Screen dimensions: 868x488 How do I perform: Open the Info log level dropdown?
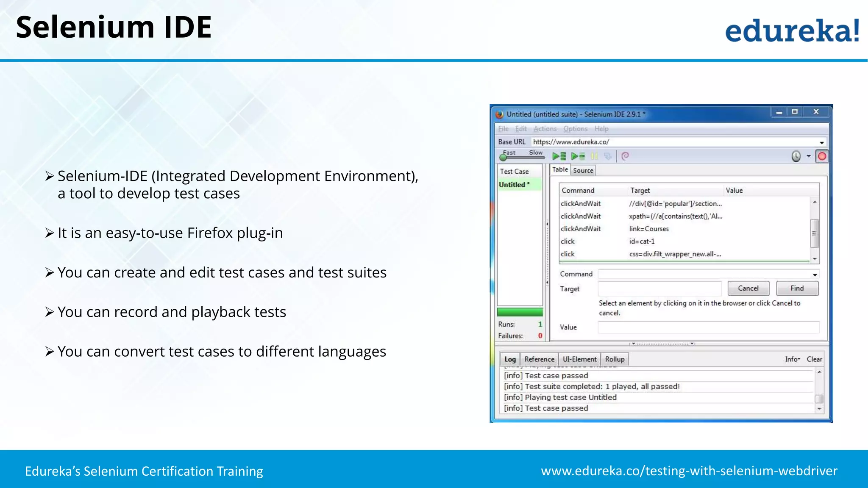tap(793, 359)
